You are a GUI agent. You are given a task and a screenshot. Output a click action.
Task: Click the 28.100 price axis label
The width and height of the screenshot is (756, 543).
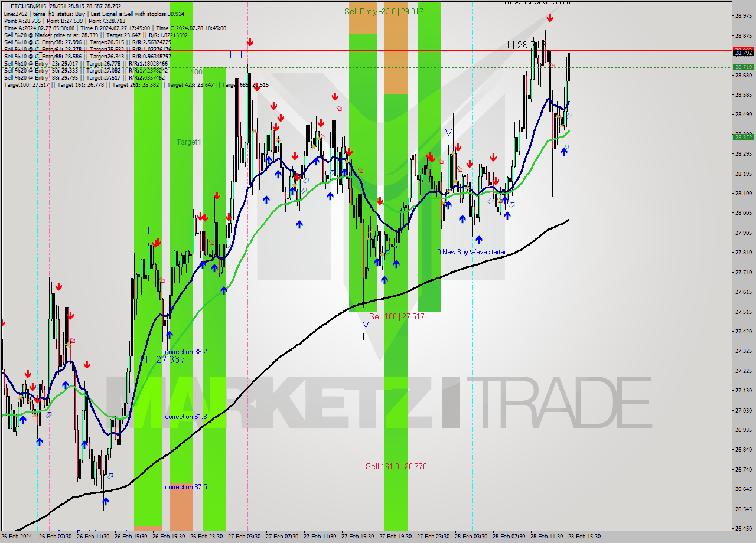[x=743, y=193]
